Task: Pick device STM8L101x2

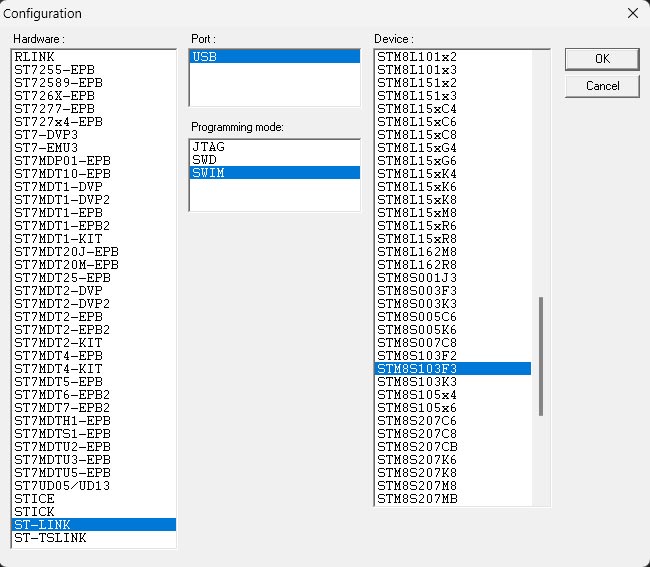Action: tap(453, 56)
